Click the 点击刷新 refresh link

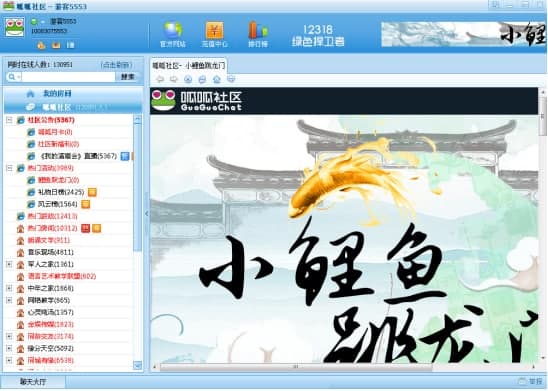(116, 65)
